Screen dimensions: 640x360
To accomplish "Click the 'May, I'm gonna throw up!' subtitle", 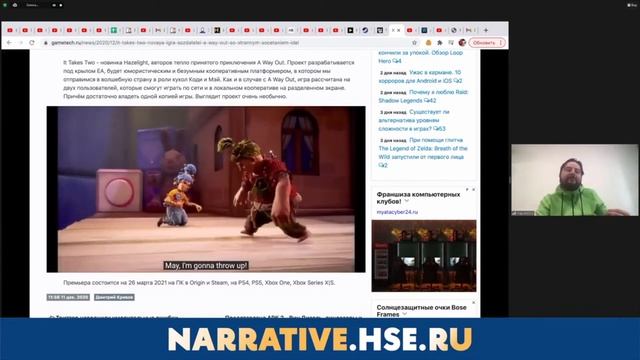I will [x=206, y=266].
